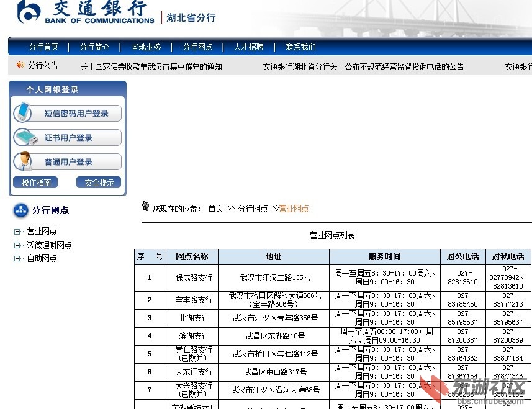Click address 武汉市桥口区崇仁路112号
Image resolution: width=532 pixels, height=409 pixels.
point(275,354)
